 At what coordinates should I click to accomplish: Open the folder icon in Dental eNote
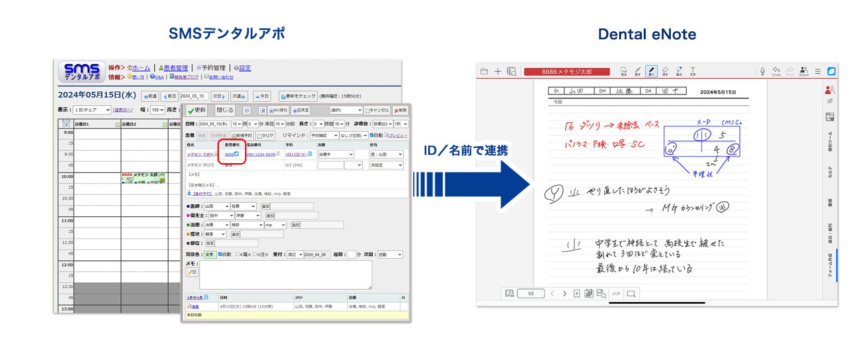coord(484,71)
